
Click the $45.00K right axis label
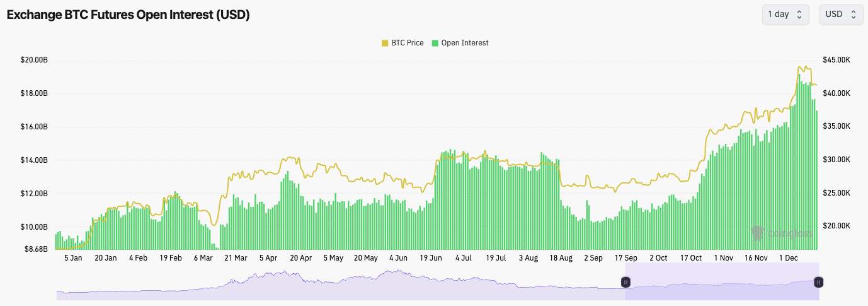coord(837,61)
